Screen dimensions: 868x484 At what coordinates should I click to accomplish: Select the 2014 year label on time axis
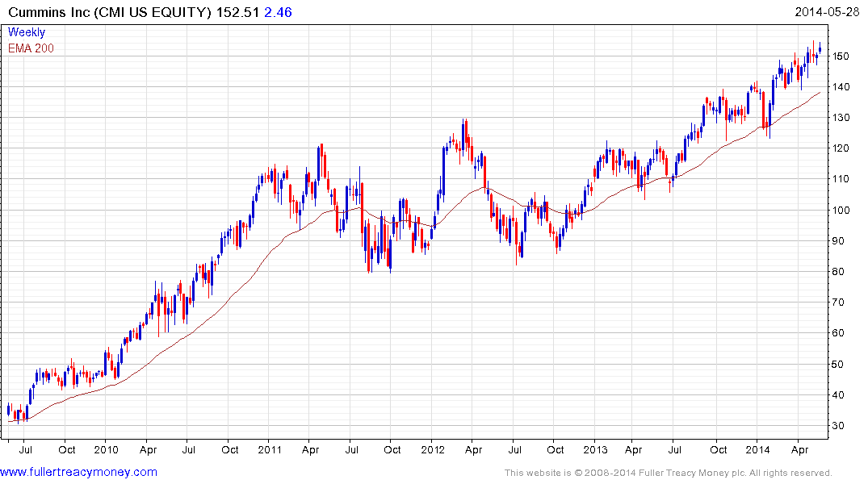758,449
